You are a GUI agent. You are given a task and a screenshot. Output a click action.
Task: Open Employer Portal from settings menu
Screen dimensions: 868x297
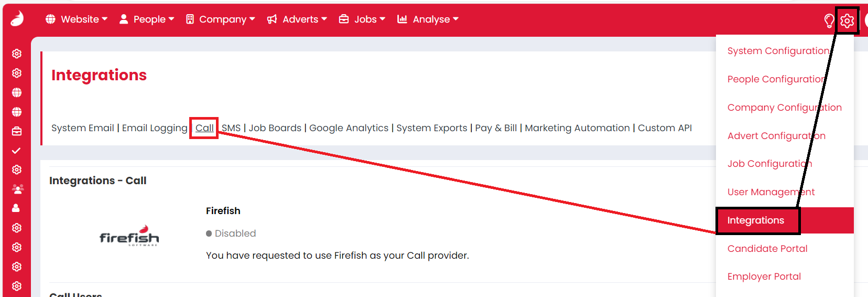(785, 277)
